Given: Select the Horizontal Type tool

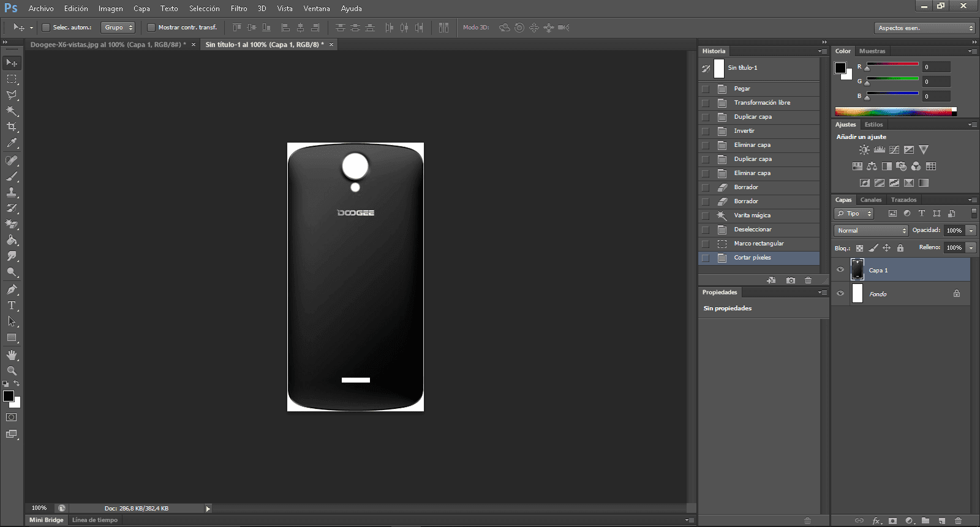Looking at the screenshot, I should [12, 305].
